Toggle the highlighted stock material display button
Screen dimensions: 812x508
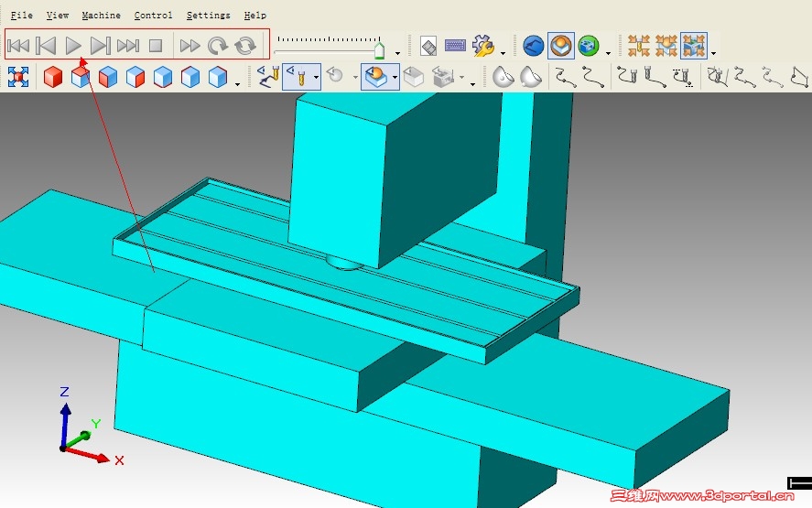click(376, 77)
